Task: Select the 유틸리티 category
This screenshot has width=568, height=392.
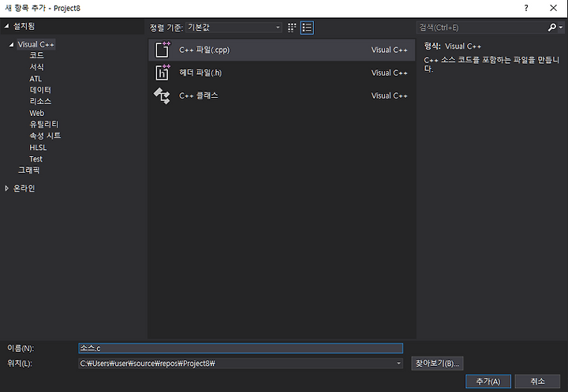Action: click(x=44, y=125)
